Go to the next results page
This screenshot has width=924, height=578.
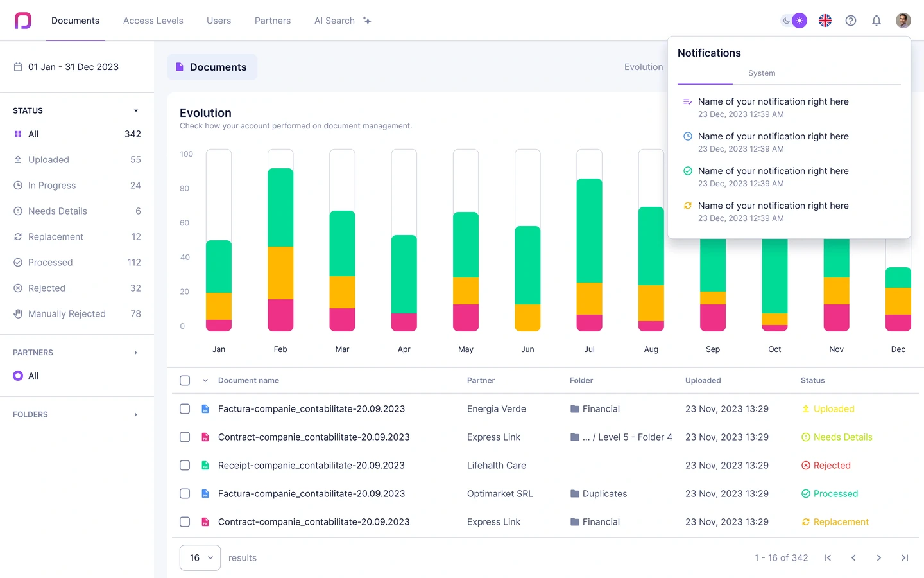879,558
